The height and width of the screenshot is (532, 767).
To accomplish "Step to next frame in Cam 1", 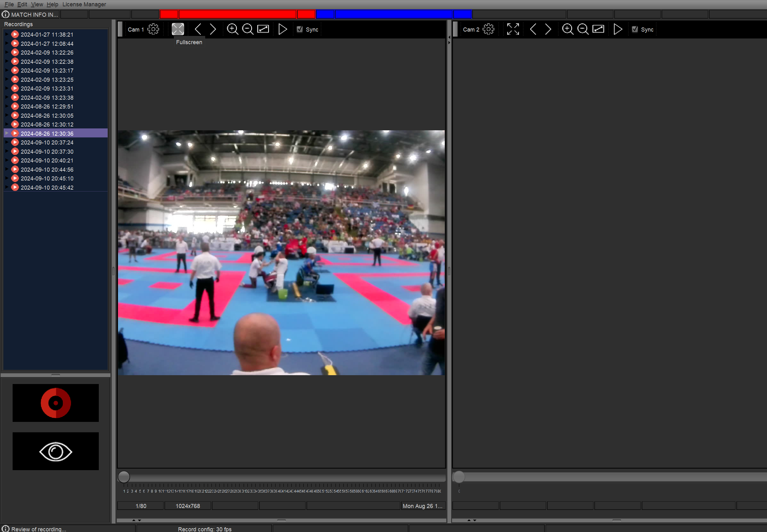I will coord(213,29).
